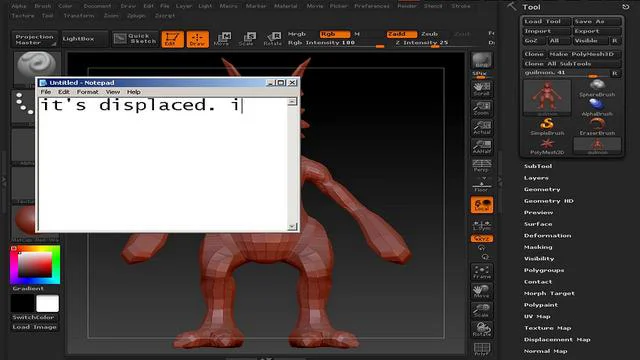Pick a color in the color picker square
The width and height of the screenshot is (640, 360).
35,264
